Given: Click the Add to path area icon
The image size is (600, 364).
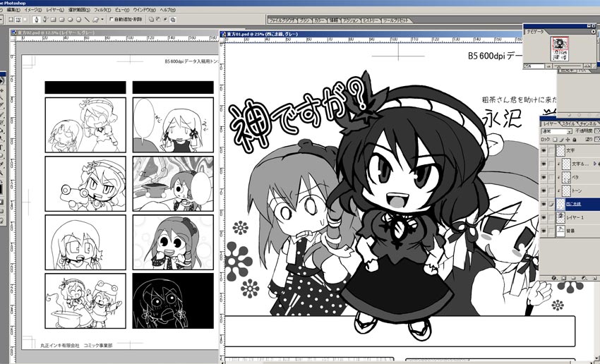Looking at the screenshot, I should (x=151, y=19).
